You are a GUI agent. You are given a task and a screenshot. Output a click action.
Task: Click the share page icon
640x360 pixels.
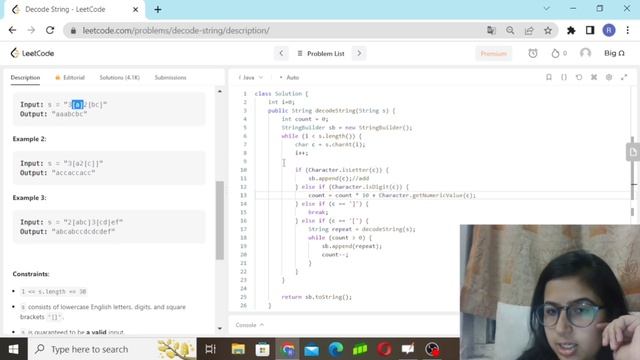[529, 30]
